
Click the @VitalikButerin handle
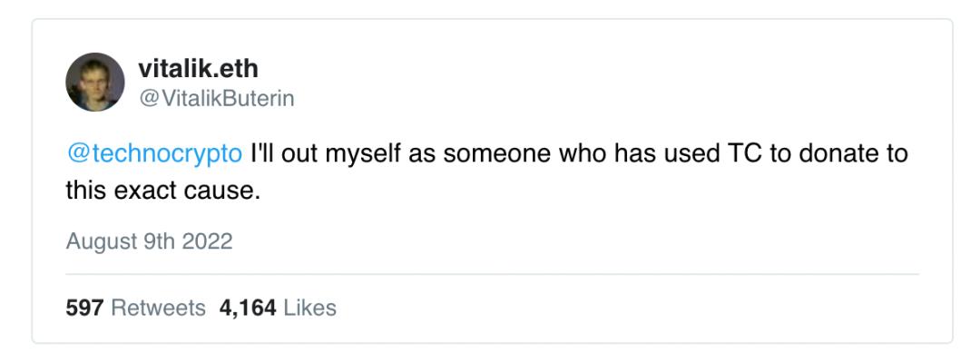click(x=216, y=98)
